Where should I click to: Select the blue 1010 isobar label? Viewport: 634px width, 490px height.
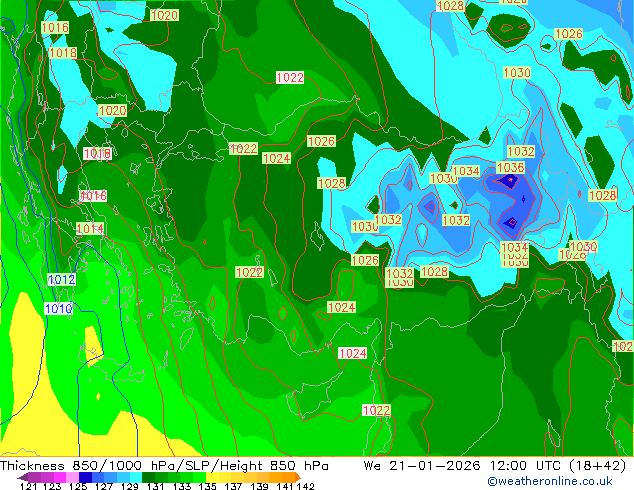[x=58, y=309]
